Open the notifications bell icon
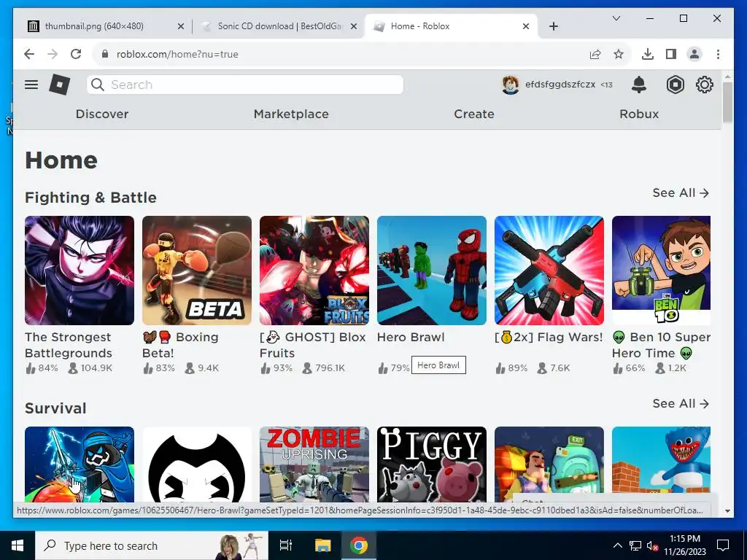The image size is (747, 560). coord(639,85)
